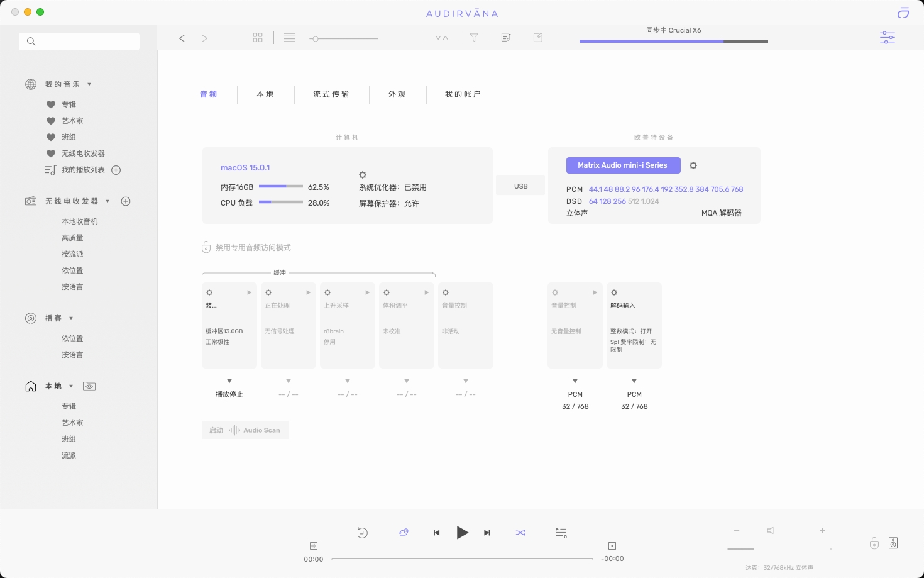
Task: Open gear of the 装... buffer module
Action: click(209, 292)
